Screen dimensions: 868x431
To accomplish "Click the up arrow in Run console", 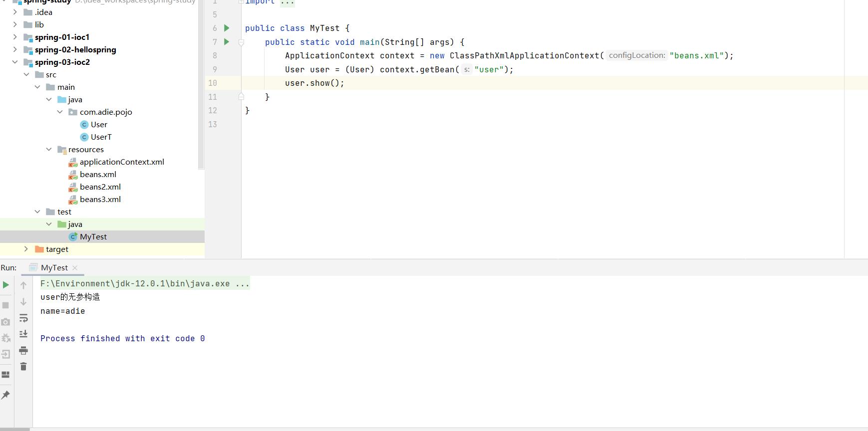I will tap(23, 285).
